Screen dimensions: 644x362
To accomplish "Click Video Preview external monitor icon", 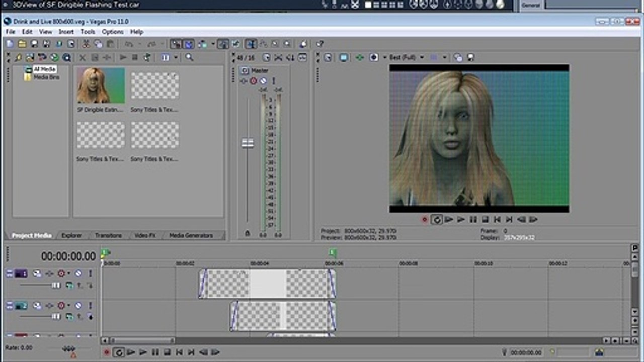I will click(x=344, y=57).
